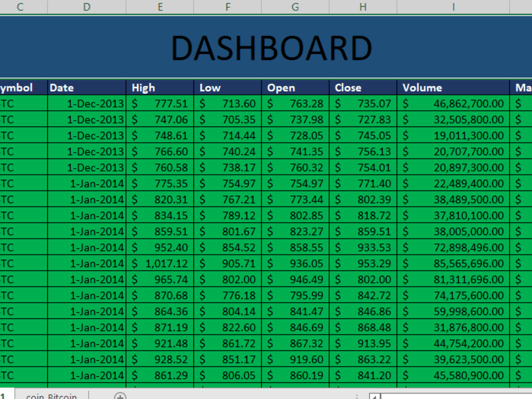
Task: Select the High cell 834.15
Action: point(160,215)
